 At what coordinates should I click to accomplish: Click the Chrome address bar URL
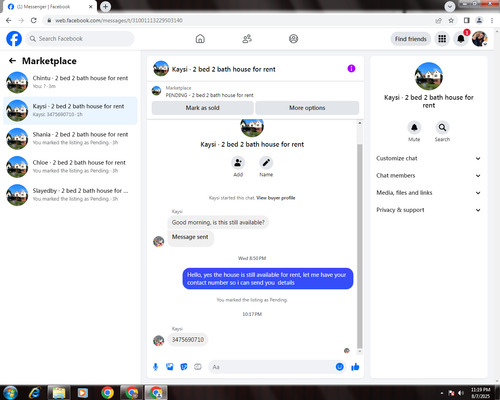pos(119,20)
